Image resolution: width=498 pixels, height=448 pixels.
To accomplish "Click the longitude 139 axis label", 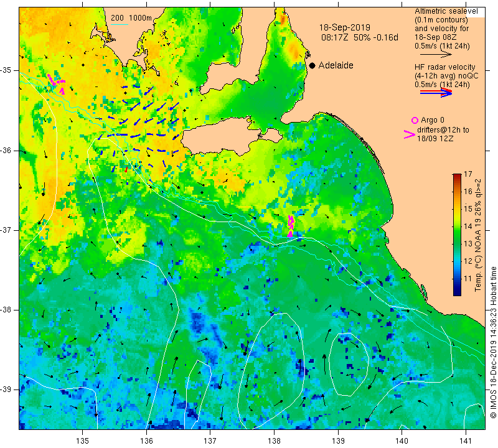I will tap(338, 441).
